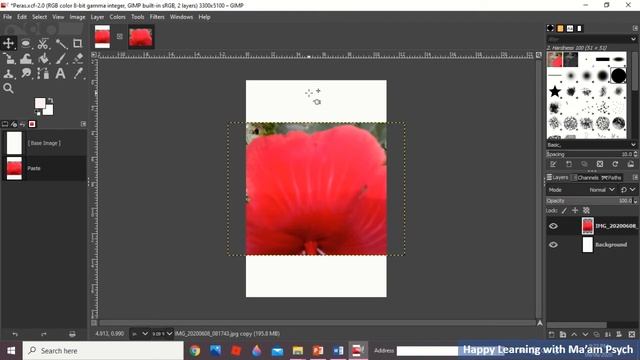
Task: Open the Layer menu
Action: [97, 17]
